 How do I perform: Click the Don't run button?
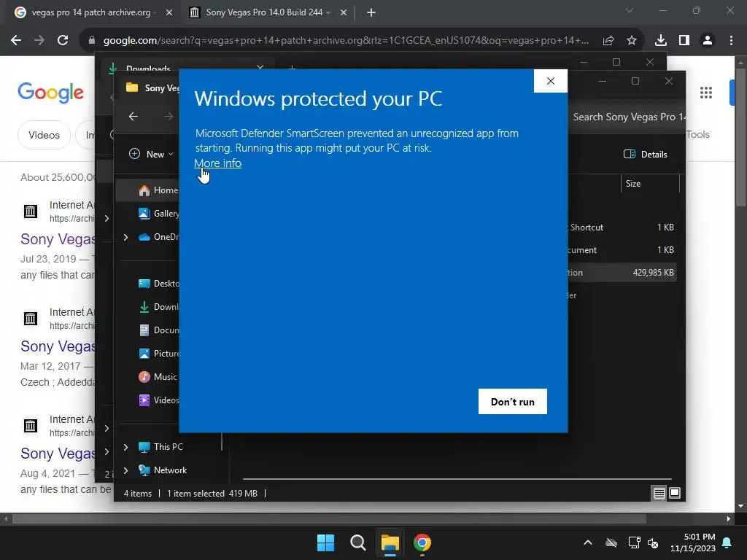(x=513, y=402)
